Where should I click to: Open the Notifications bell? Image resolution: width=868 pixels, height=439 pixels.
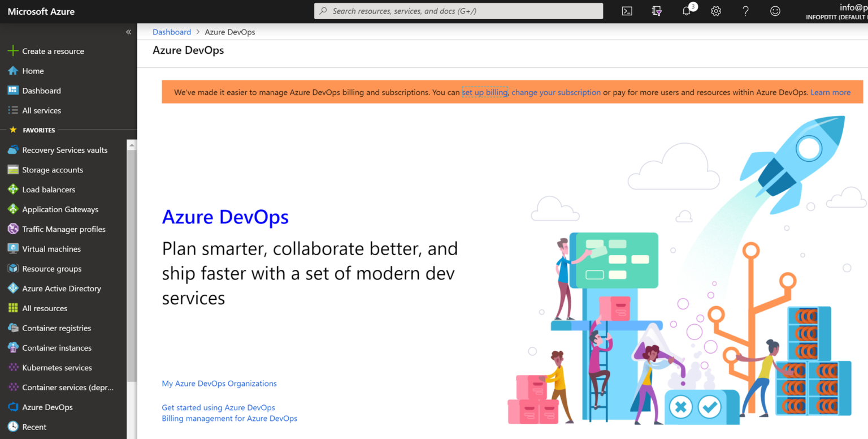[686, 11]
